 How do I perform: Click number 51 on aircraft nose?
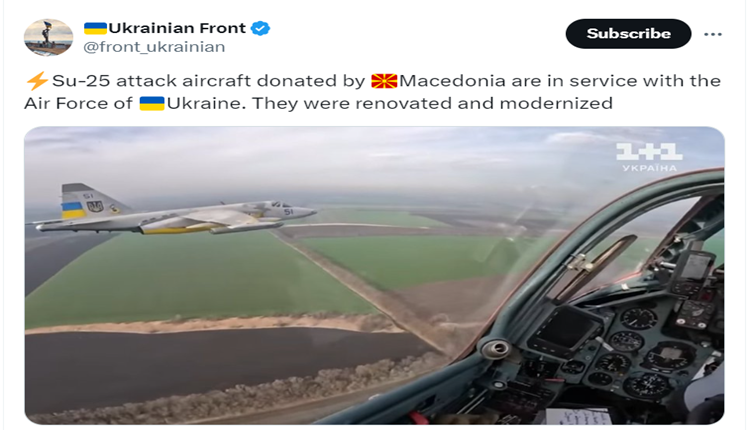click(288, 211)
